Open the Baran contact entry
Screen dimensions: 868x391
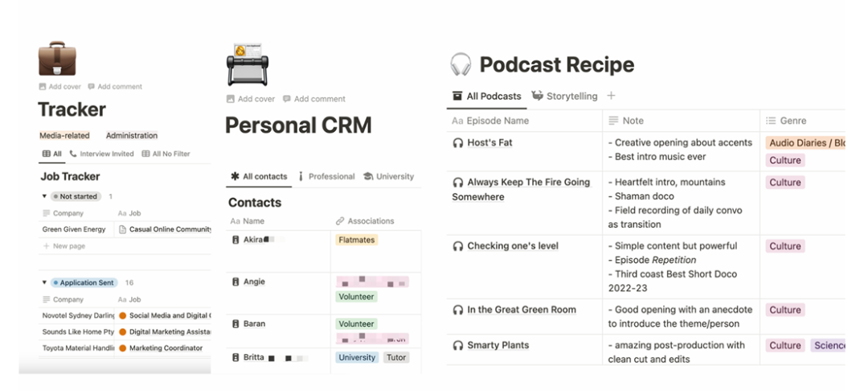(254, 323)
